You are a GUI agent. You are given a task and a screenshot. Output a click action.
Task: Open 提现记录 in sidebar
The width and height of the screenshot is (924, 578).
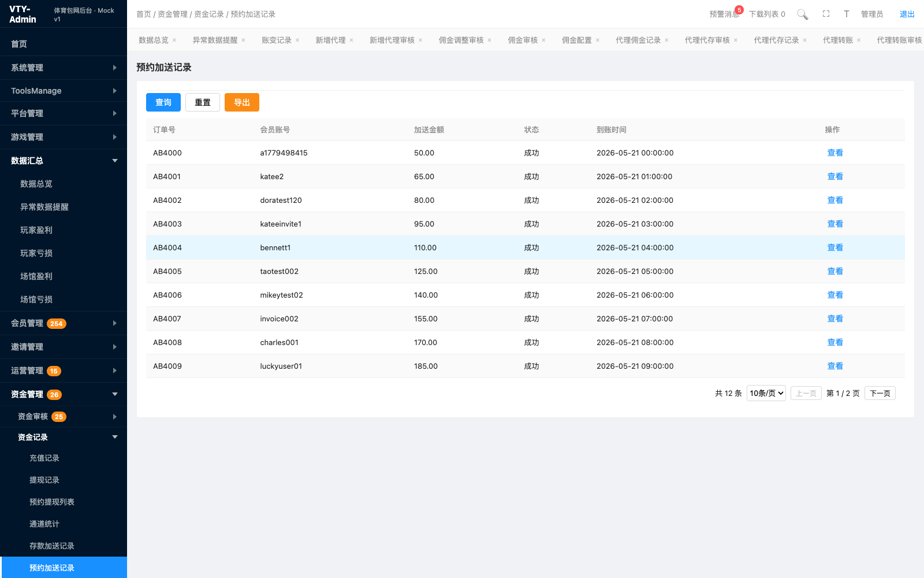pyautogui.click(x=64, y=480)
